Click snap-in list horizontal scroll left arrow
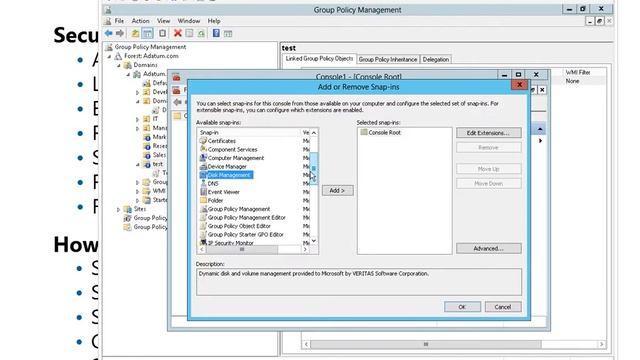 click(x=202, y=249)
